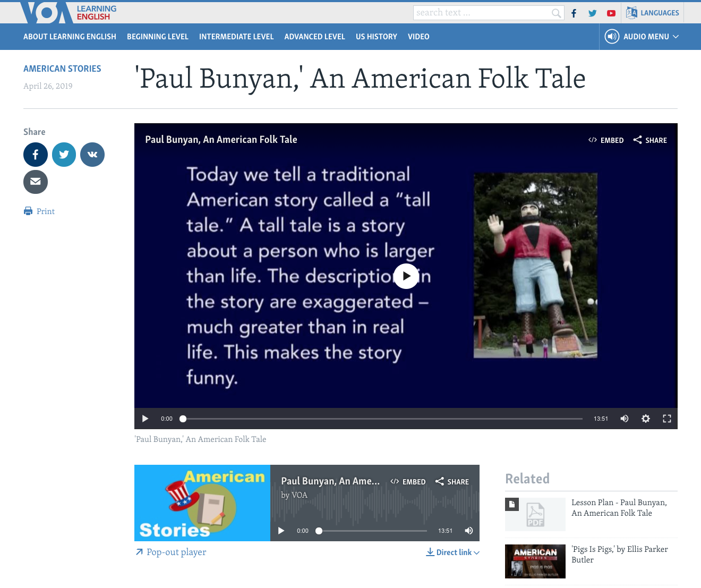This screenshot has height=588, width=701.
Task: Open the Pigs Is Pigs story link
Action: point(619,554)
